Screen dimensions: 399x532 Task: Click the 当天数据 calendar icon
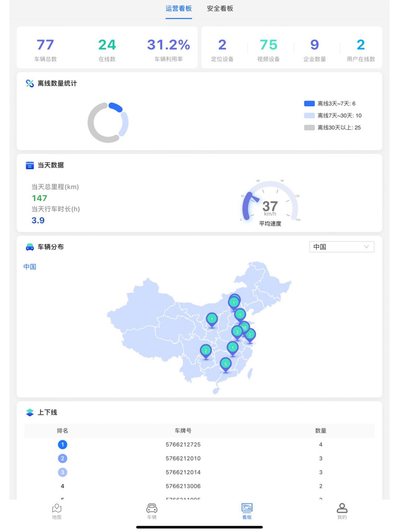(x=30, y=165)
